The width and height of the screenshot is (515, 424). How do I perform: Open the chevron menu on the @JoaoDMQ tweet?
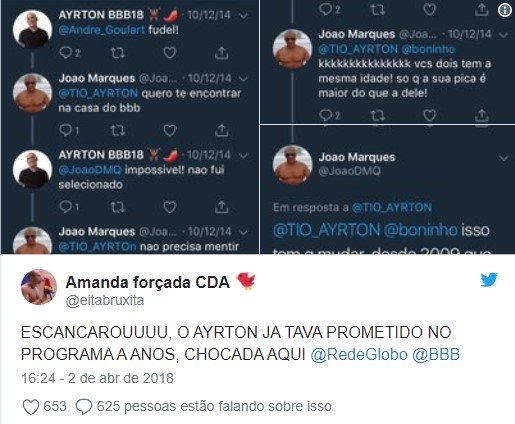pyautogui.click(x=504, y=158)
